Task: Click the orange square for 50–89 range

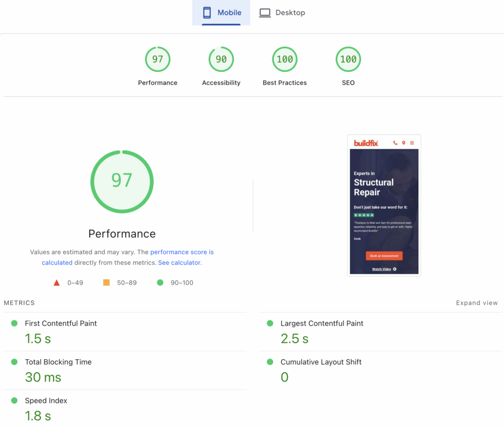Action: [106, 282]
